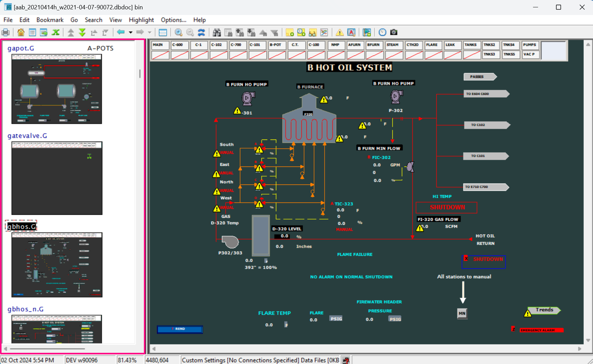Image resolution: width=593 pixels, height=364 pixels.
Task: Click the PASSES arrow button
Action: point(480,77)
